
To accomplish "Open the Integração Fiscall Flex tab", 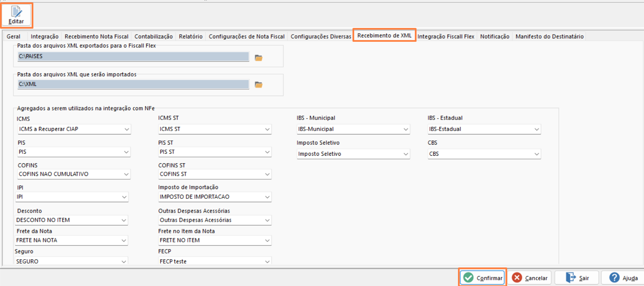I will pyautogui.click(x=446, y=36).
